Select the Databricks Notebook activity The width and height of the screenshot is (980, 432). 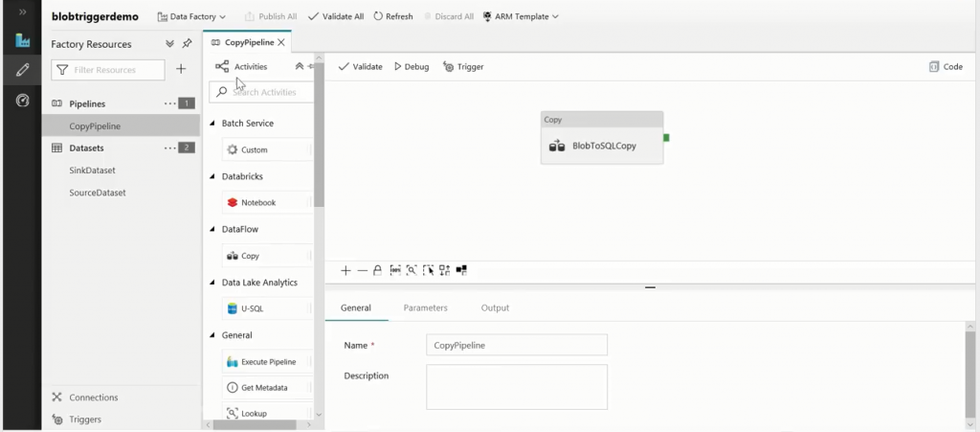click(x=268, y=202)
